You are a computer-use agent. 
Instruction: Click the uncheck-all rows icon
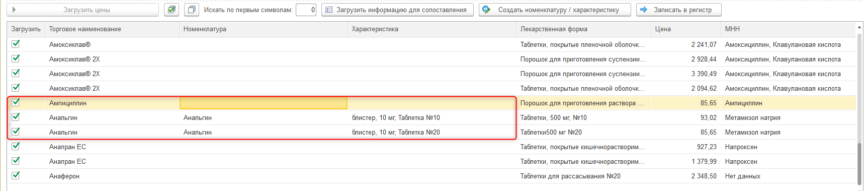[x=192, y=10]
